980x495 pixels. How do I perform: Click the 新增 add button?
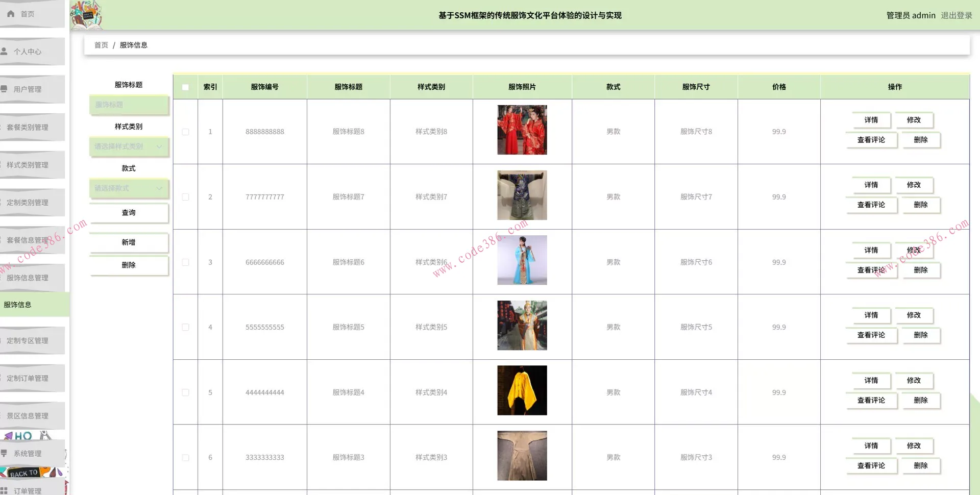click(x=129, y=242)
